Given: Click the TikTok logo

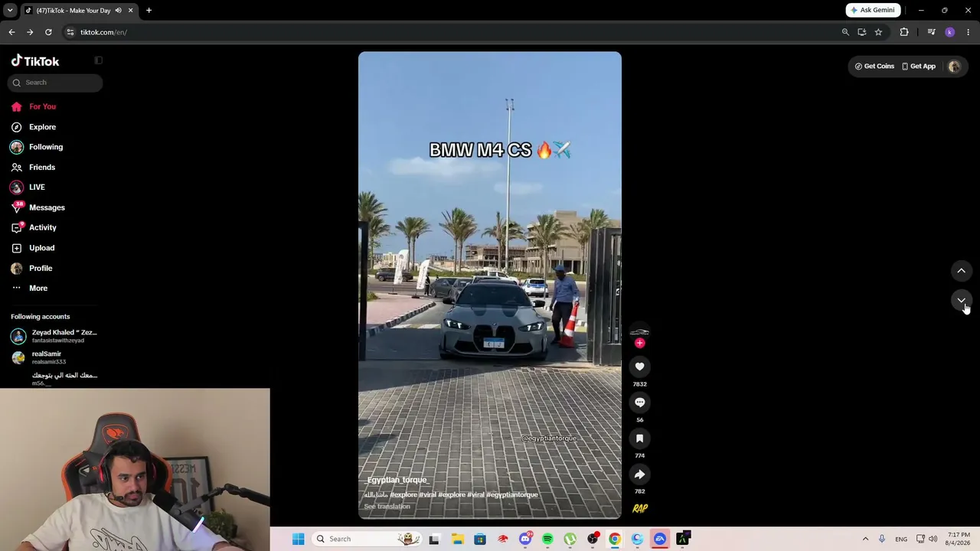Looking at the screenshot, I should [35, 61].
